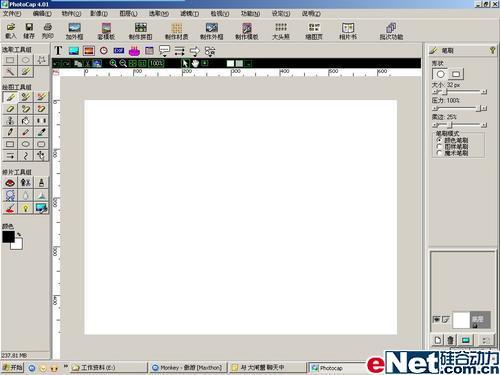Choose the round brush shape

[440, 74]
